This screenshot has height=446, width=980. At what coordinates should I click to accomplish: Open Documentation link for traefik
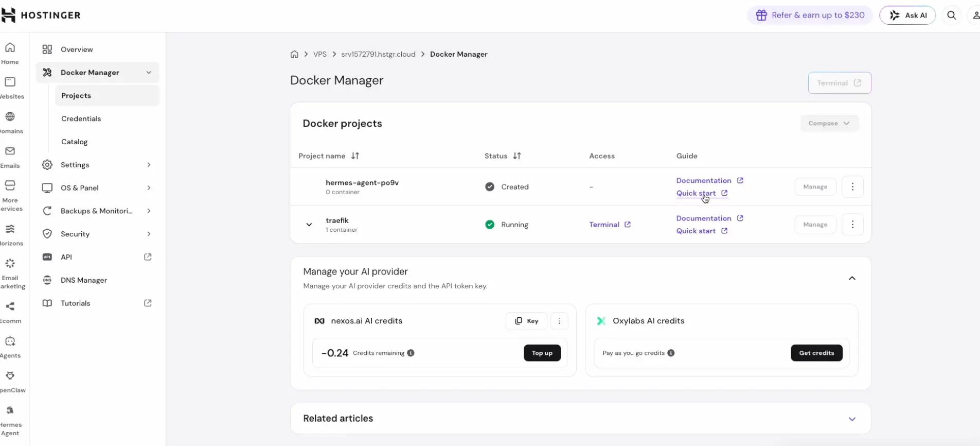coord(709,218)
